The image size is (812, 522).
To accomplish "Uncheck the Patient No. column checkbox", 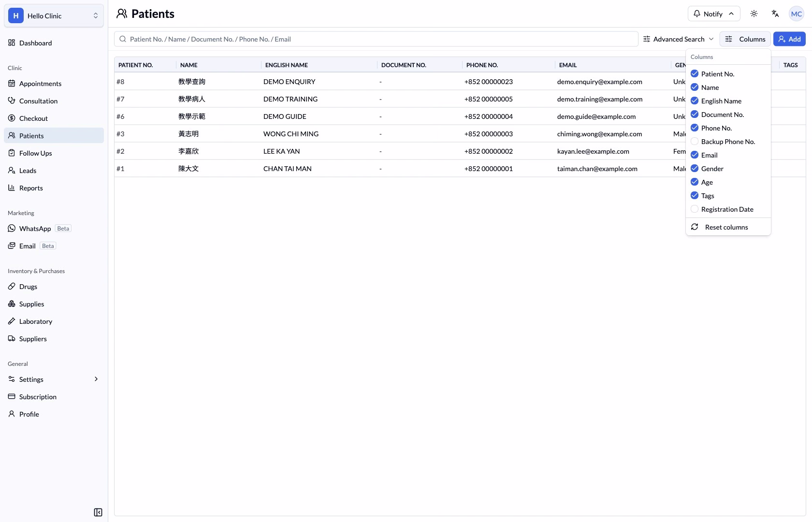I will click(695, 74).
